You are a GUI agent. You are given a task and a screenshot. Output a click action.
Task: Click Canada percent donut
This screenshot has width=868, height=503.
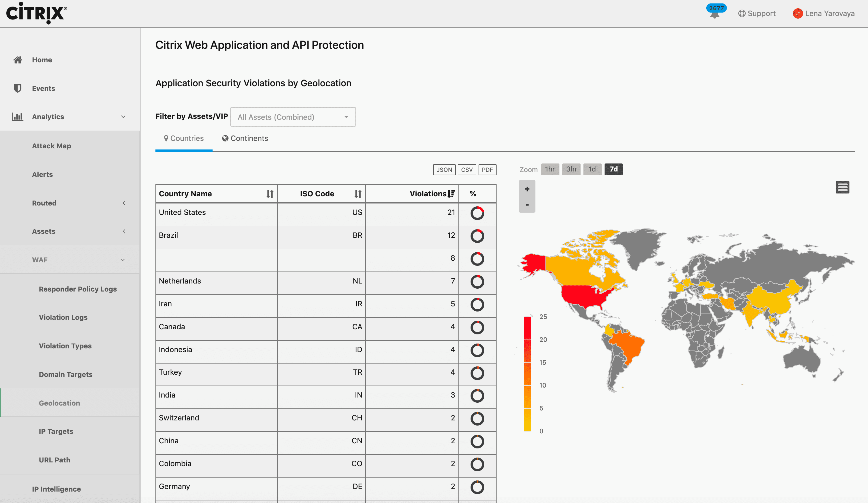coord(477,327)
